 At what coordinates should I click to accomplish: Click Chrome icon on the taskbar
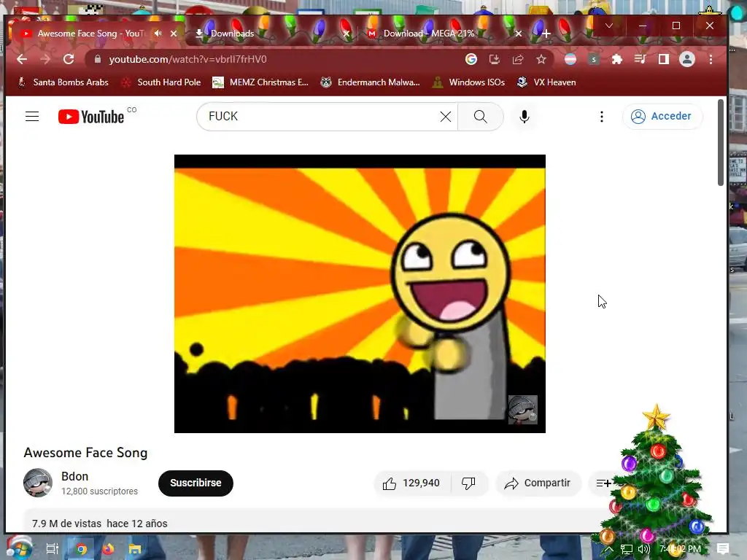82,549
